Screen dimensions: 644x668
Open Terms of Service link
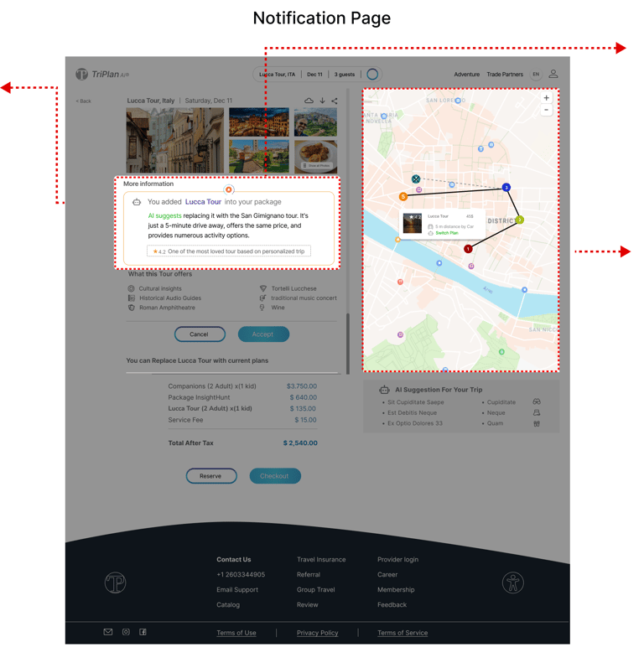[x=402, y=633]
